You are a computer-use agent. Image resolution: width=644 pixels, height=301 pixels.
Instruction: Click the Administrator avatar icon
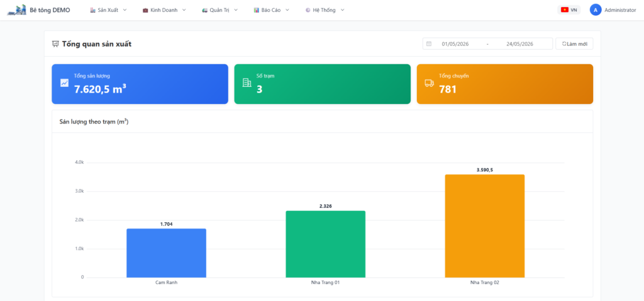[596, 10]
